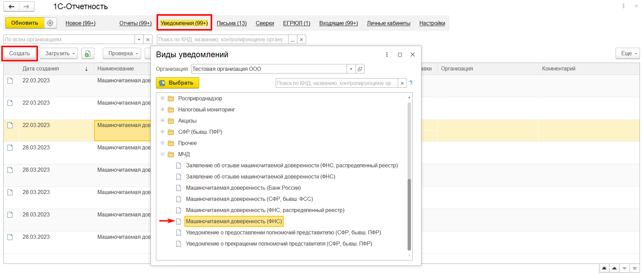This screenshot has height=275, width=644.
Task: Open the organization dropdown in dialog
Action: [x=351, y=69]
